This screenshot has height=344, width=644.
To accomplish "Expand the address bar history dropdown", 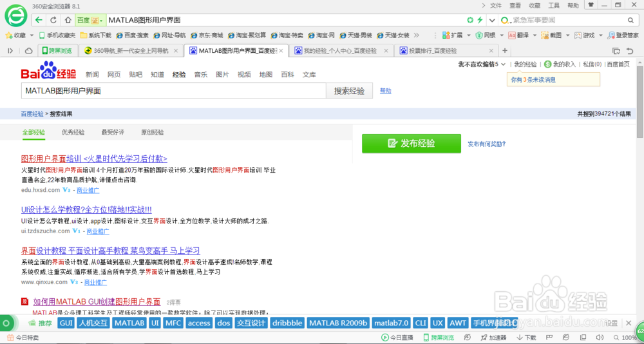I will [x=491, y=20].
